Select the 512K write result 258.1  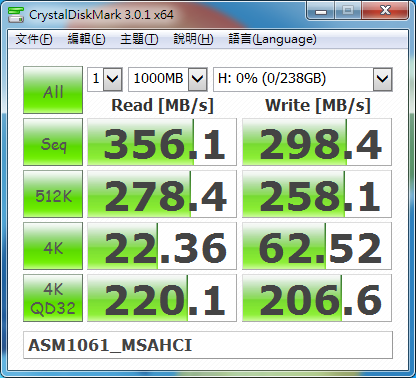(317, 194)
